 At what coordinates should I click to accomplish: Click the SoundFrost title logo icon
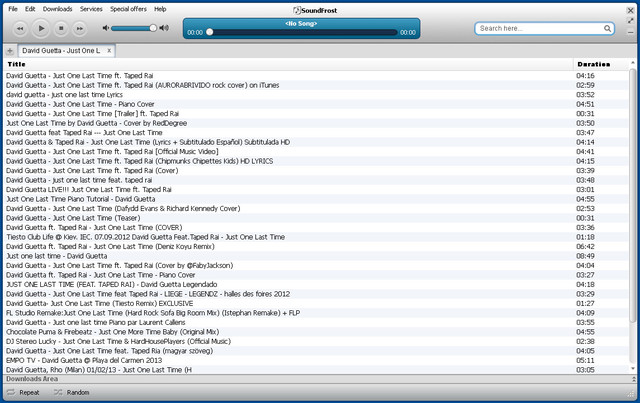coord(297,10)
